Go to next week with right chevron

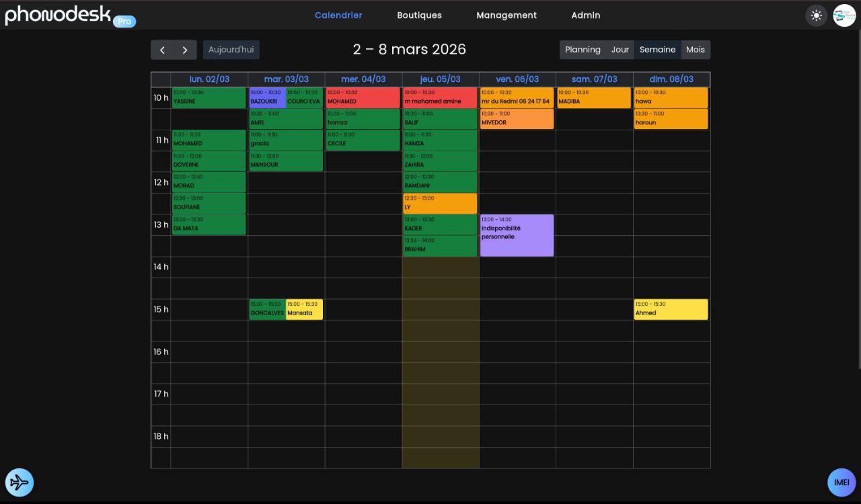(x=185, y=49)
